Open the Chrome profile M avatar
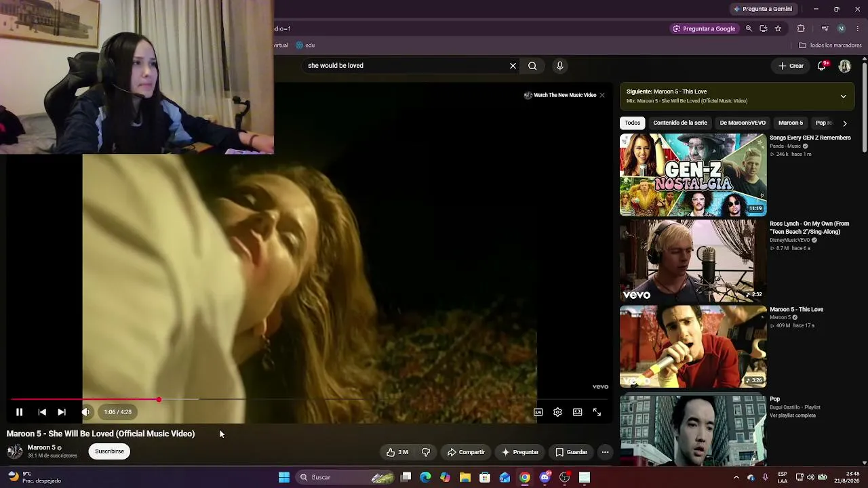This screenshot has height=488, width=868. click(x=841, y=28)
